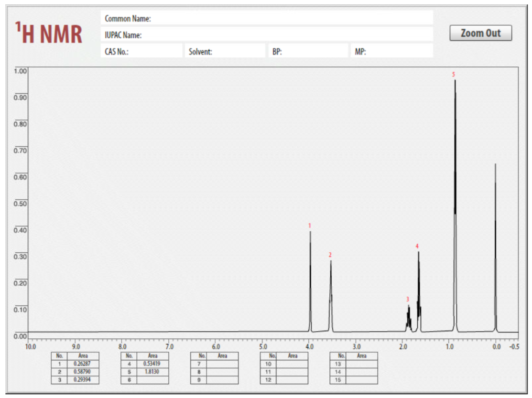Select peak marker 2 near 3.5 ppm
Screen dimensions: 532x398
click(330, 256)
